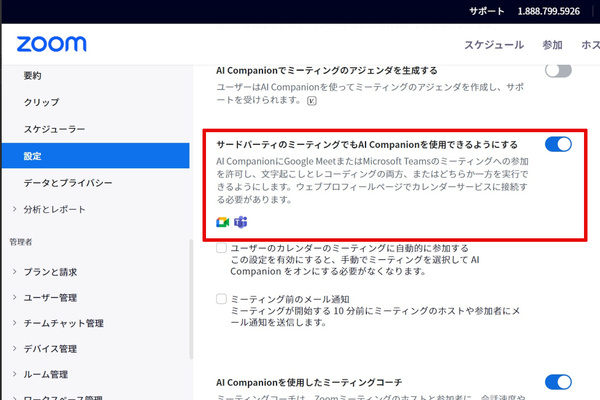600x400 pixels.
Task: Click the version info icon after サポートを受けられます
Action: (312, 101)
